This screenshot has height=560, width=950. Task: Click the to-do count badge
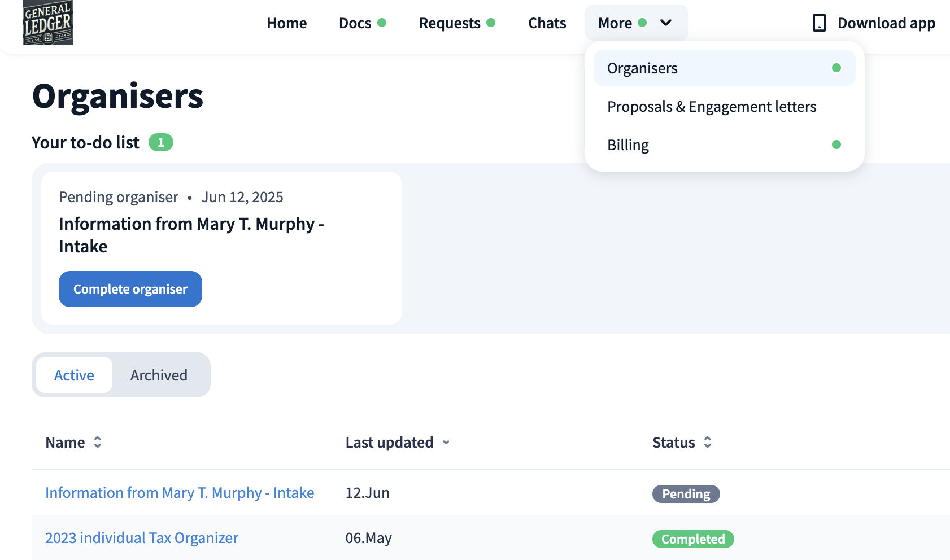(x=160, y=143)
